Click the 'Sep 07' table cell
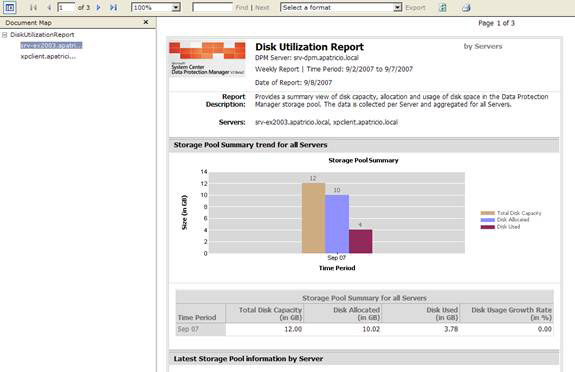 pyautogui.click(x=201, y=329)
